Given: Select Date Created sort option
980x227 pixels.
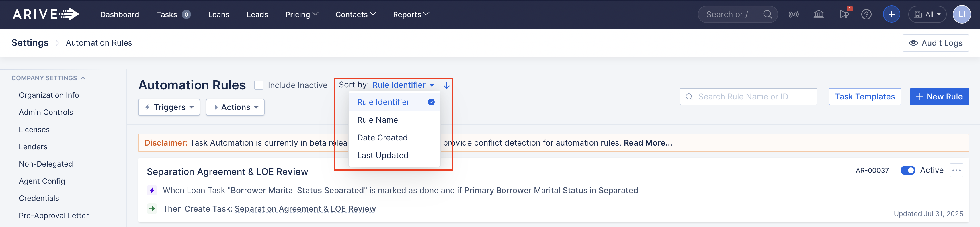Looking at the screenshot, I should [x=394, y=138].
